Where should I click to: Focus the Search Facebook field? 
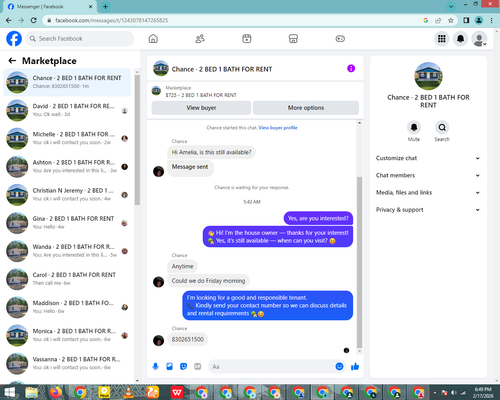(x=80, y=39)
